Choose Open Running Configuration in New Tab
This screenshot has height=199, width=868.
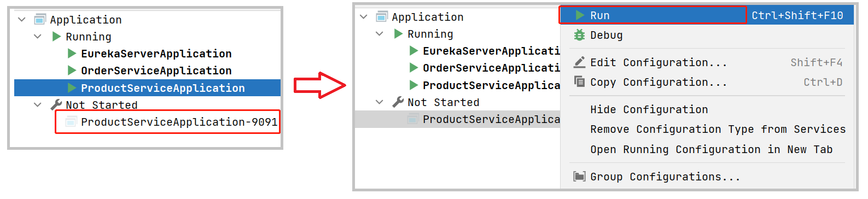tap(707, 149)
